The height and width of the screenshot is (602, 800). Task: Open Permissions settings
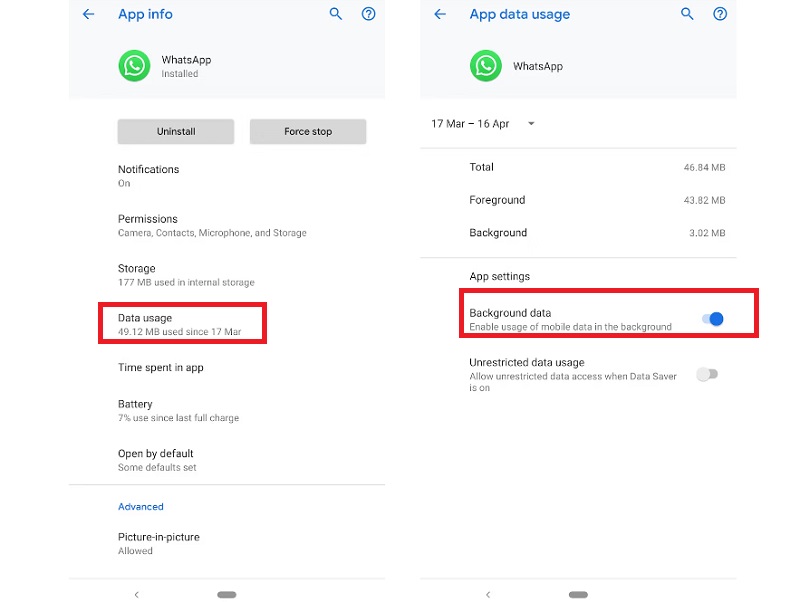[x=212, y=225]
